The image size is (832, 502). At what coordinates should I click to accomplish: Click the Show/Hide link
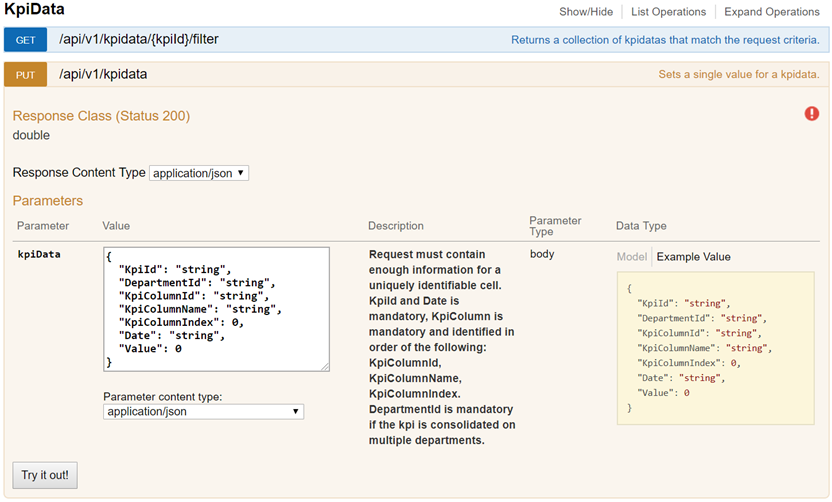click(587, 12)
